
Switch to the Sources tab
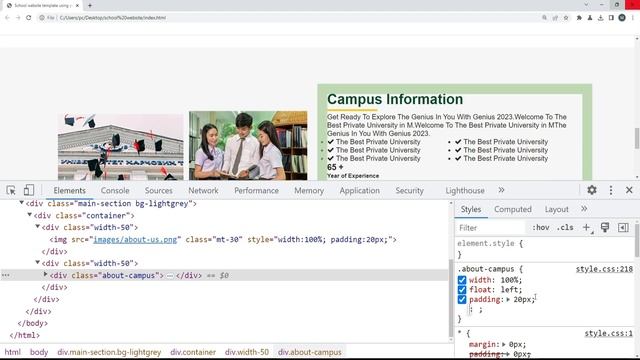click(158, 191)
